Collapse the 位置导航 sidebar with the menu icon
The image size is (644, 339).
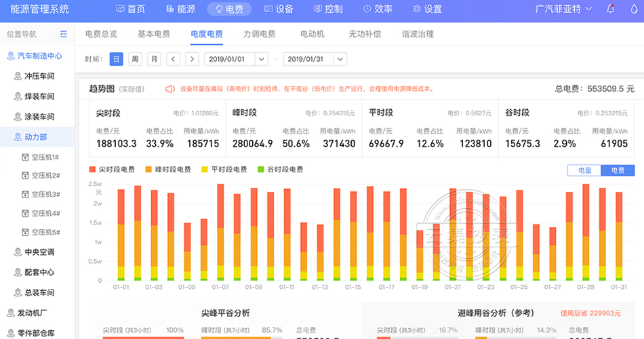64,34
